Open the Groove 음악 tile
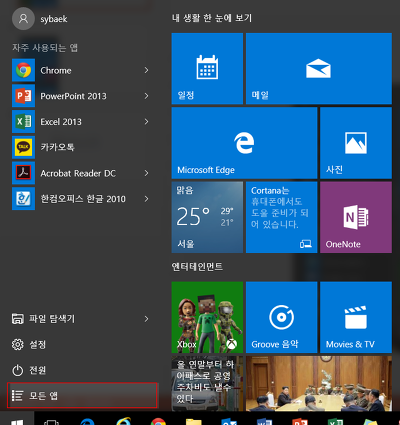The height and width of the screenshot is (425, 400). [x=281, y=317]
